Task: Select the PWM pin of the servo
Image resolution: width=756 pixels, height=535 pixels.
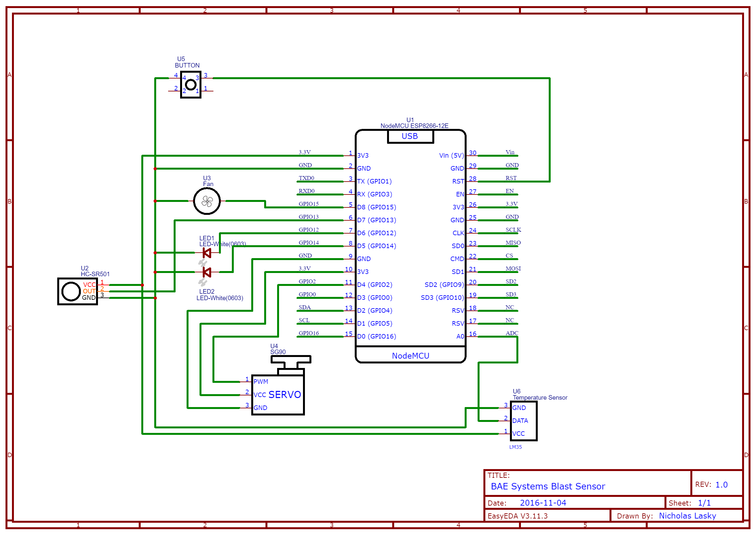Action: coord(261,382)
